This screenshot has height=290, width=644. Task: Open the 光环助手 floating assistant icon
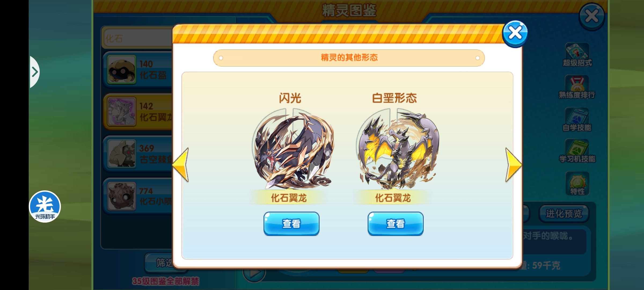[x=45, y=206]
